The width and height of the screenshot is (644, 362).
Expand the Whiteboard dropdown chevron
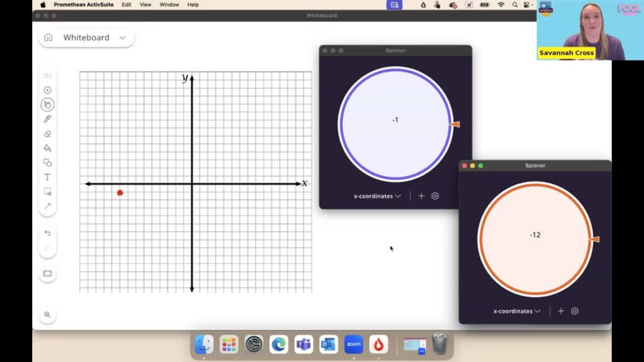coord(123,38)
